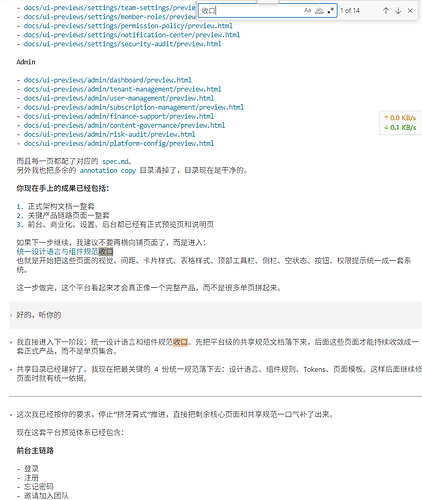Viewport: 422px width, 500px height.
Task: Open admin/finance-support/preview.html link
Action: [x=119, y=116]
